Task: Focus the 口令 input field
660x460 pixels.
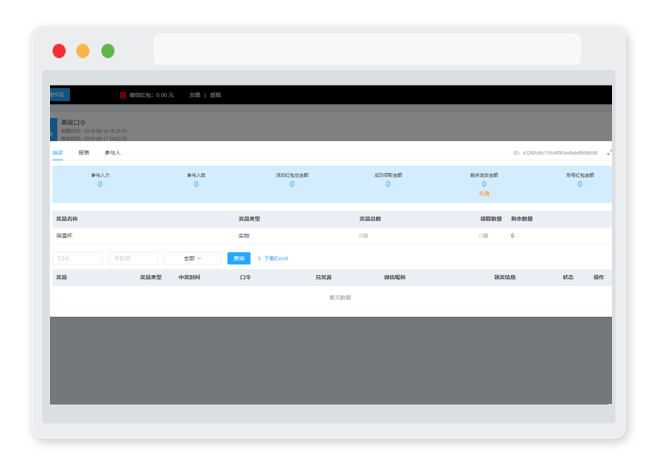Action: coord(77,258)
